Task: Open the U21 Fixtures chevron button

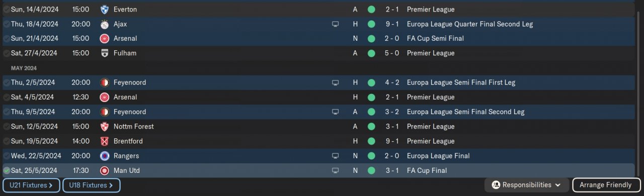Action: pyautogui.click(x=31, y=185)
